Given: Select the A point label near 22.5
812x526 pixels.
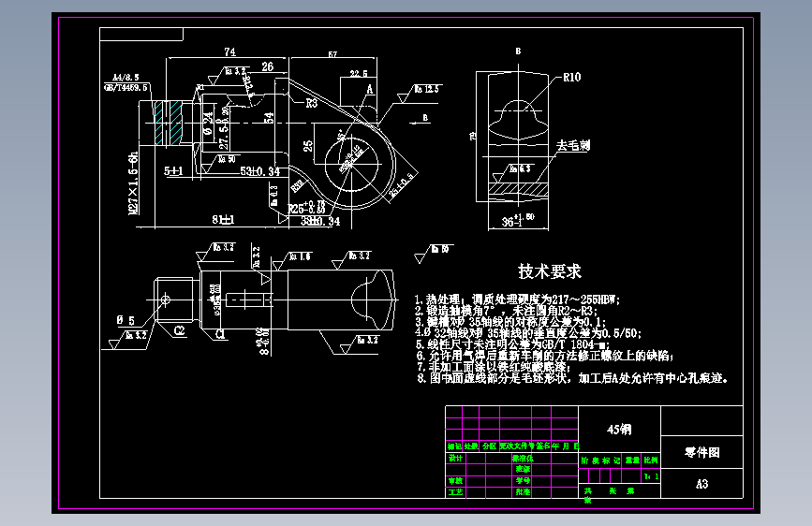Looking at the screenshot, I should coord(370,90).
